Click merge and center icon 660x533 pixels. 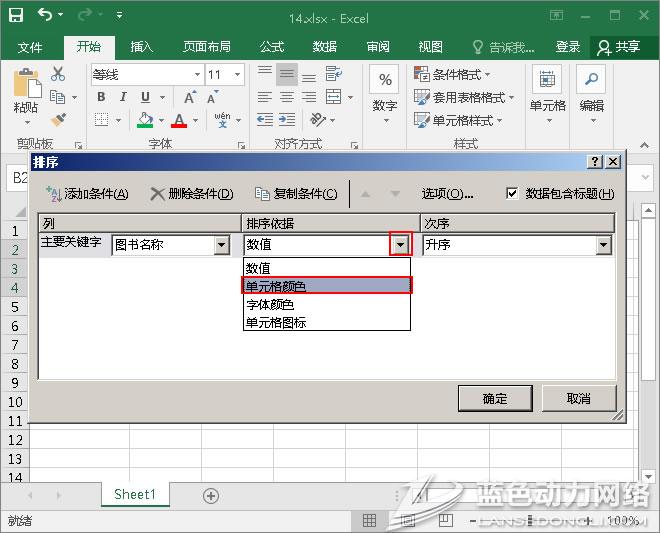[x=334, y=97]
